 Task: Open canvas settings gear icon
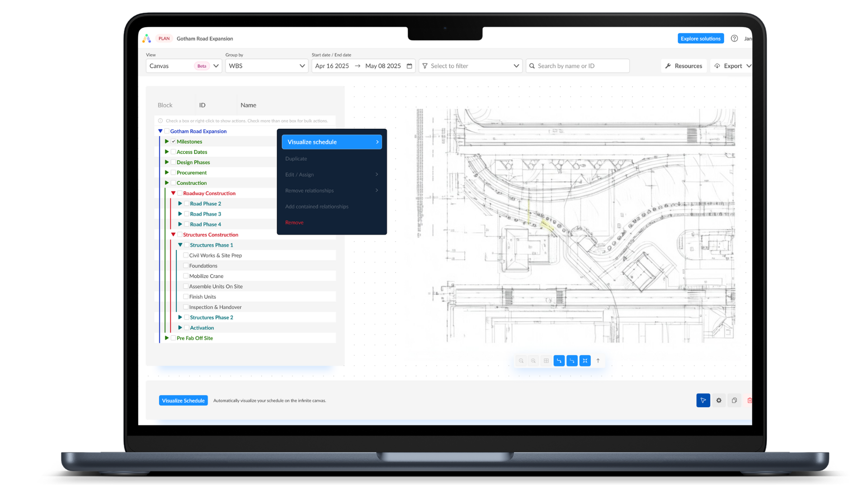pyautogui.click(x=719, y=400)
